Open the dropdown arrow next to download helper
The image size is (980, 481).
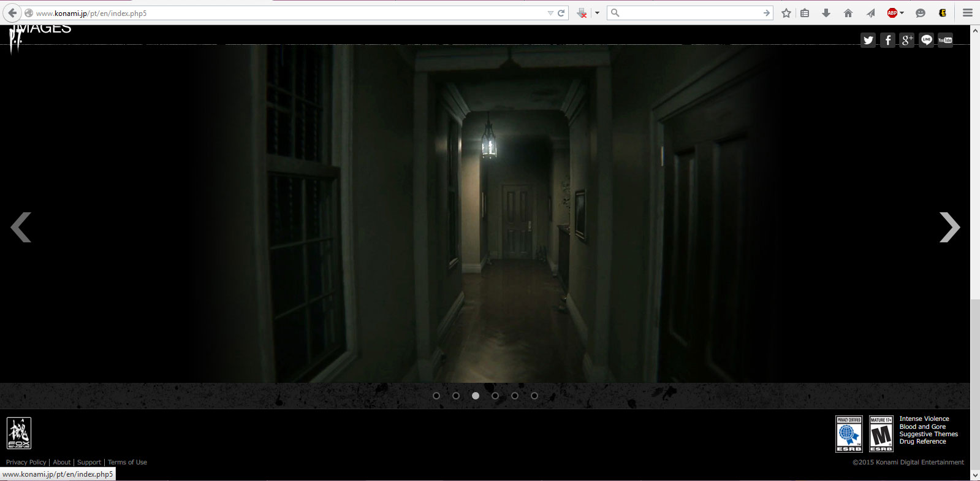click(597, 13)
